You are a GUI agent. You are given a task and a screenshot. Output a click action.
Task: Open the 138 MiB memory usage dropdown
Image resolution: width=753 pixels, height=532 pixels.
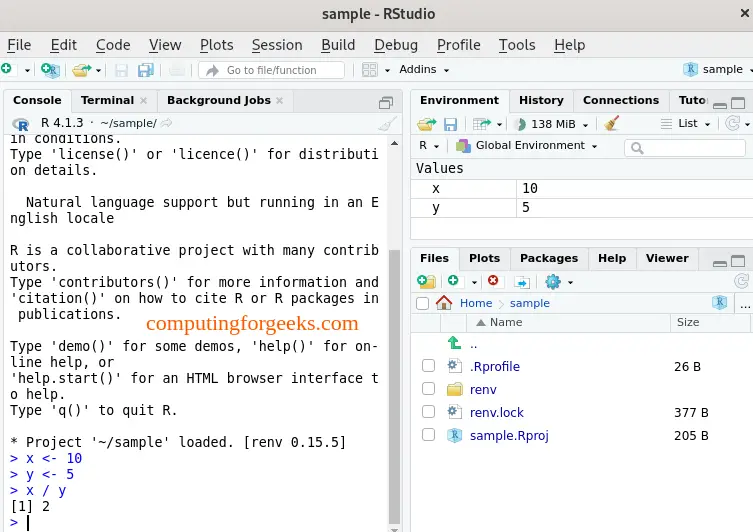(552, 124)
